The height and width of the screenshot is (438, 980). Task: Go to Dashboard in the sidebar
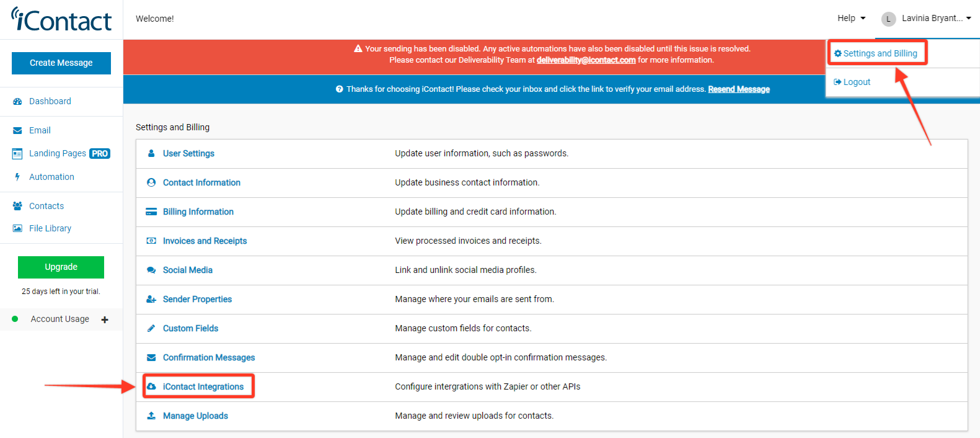(50, 101)
